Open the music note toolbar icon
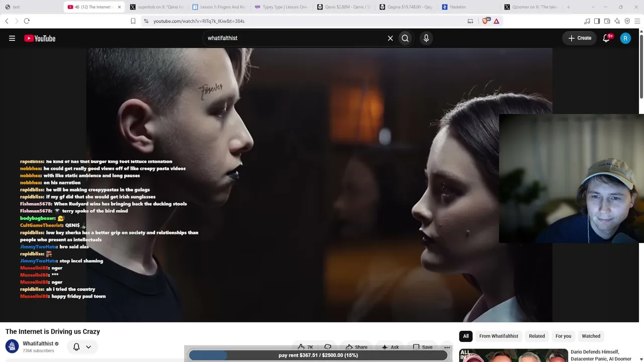 587,21
